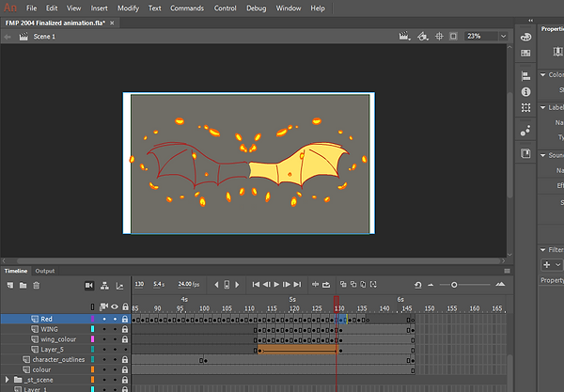Open the Commands menu
The image size is (564, 392).
pos(187,8)
